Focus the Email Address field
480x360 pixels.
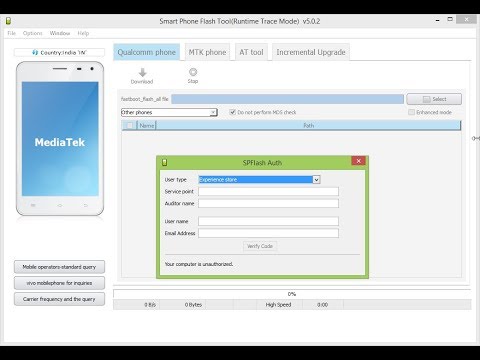pos(268,233)
